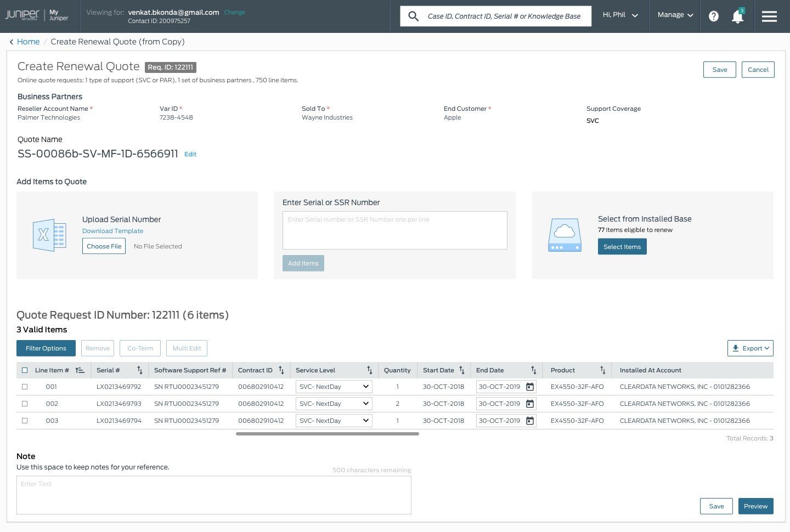The height and width of the screenshot is (532, 790).
Task: Focus the serial or SSR number textarea
Action: 395,230
